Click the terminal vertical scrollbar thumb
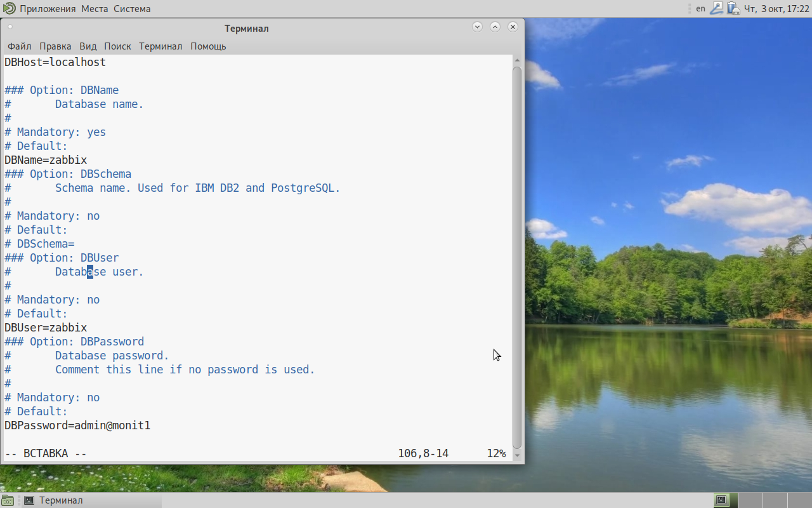Image resolution: width=812 pixels, height=508 pixels. (517, 257)
